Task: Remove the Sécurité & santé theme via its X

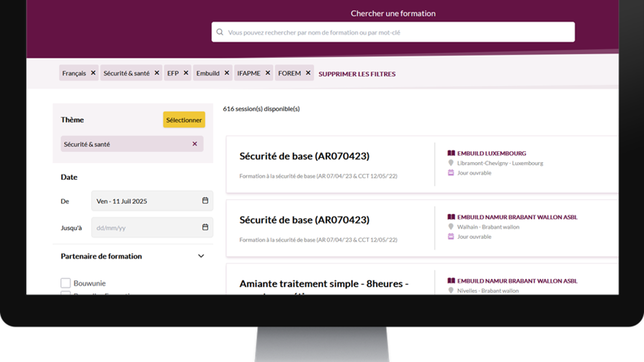Action: coord(195,144)
